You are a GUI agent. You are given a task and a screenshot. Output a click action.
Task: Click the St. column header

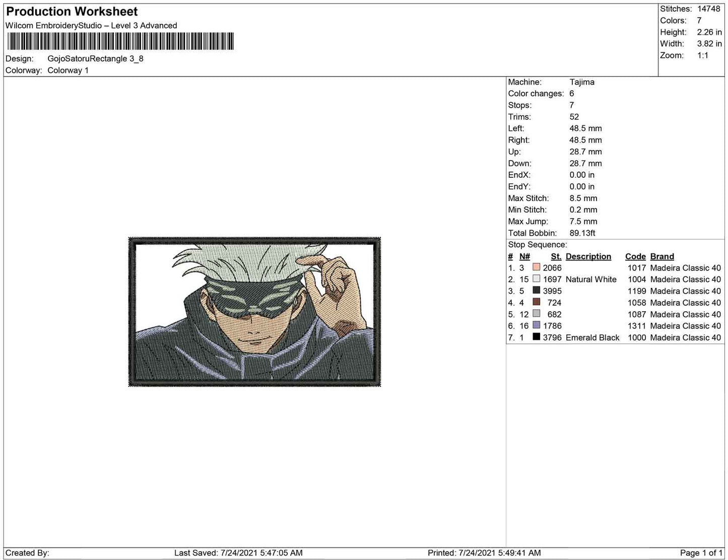coord(556,256)
